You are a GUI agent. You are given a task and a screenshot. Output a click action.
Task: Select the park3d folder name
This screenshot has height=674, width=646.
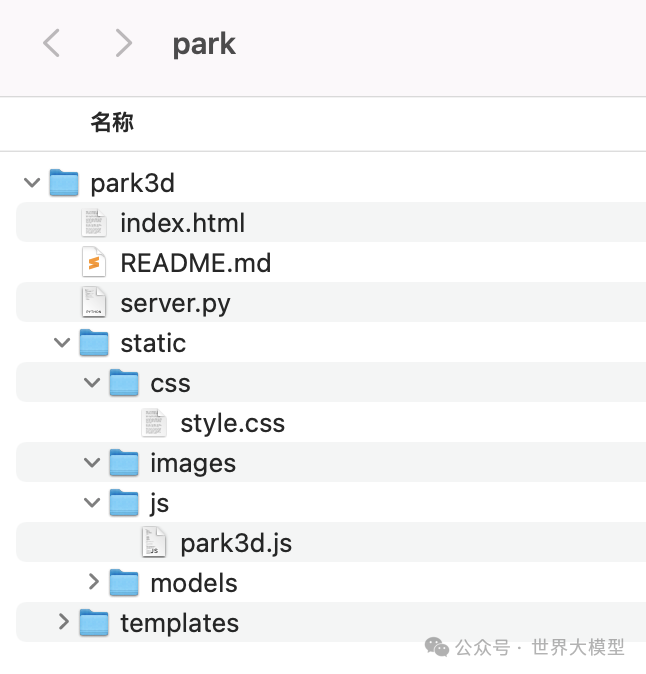click(x=132, y=184)
